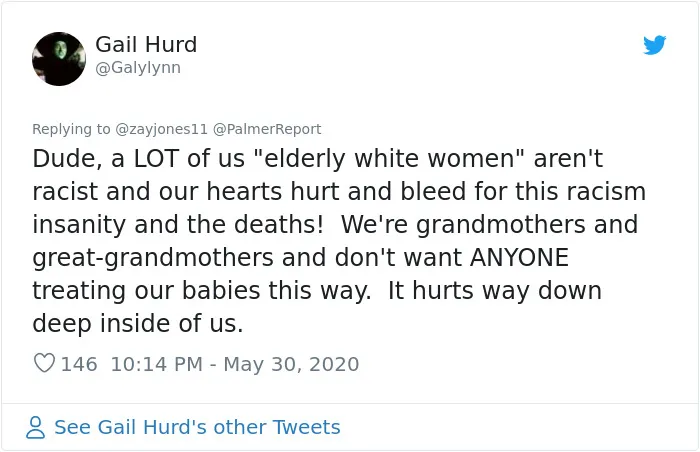Open Gail Hurd's profile avatar
The image size is (700, 452).
[x=59, y=59]
